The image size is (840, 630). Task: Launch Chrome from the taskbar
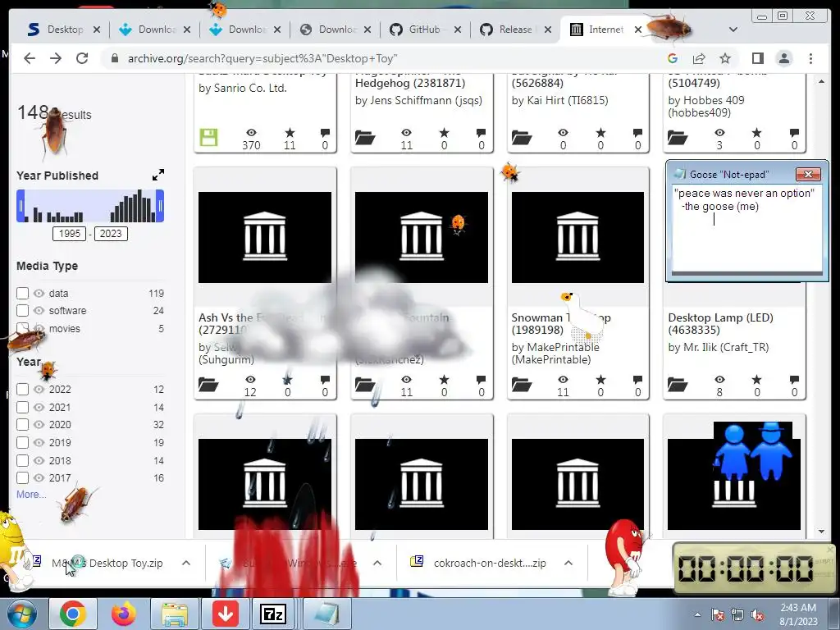point(73,614)
